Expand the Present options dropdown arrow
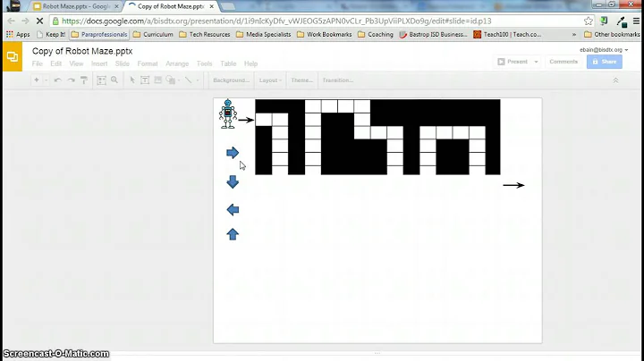The image size is (644, 361). click(536, 62)
